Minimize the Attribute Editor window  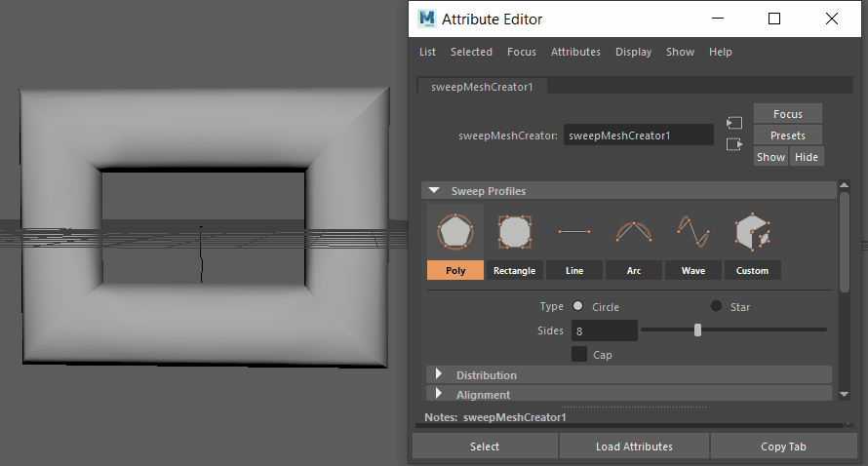pyautogui.click(x=718, y=19)
